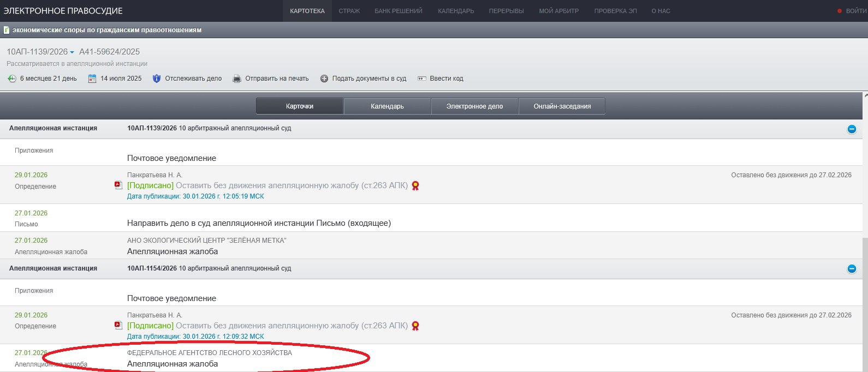Open the first Оставить без движения апелляционную жалобу link
868x372 pixels.
(x=292, y=185)
